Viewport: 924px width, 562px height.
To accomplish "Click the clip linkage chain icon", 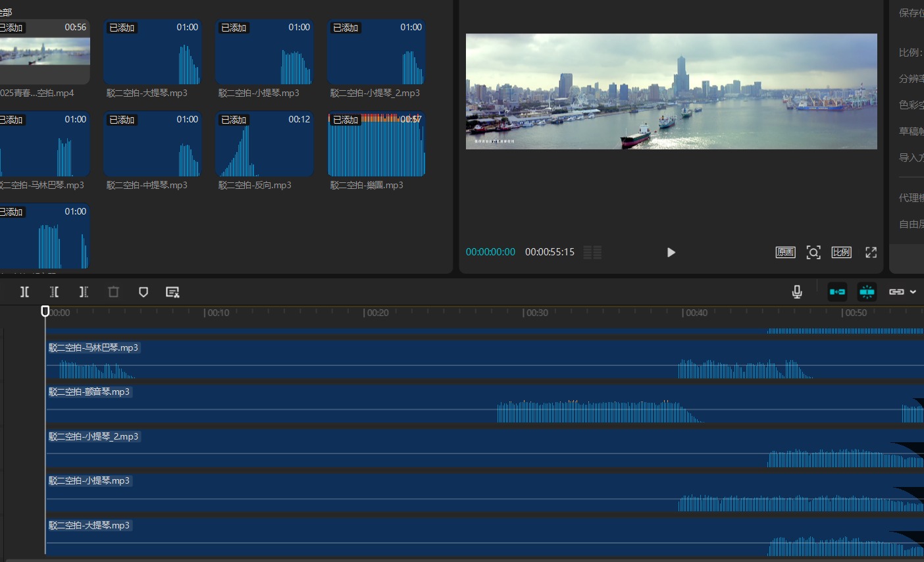I will click(x=896, y=292).
